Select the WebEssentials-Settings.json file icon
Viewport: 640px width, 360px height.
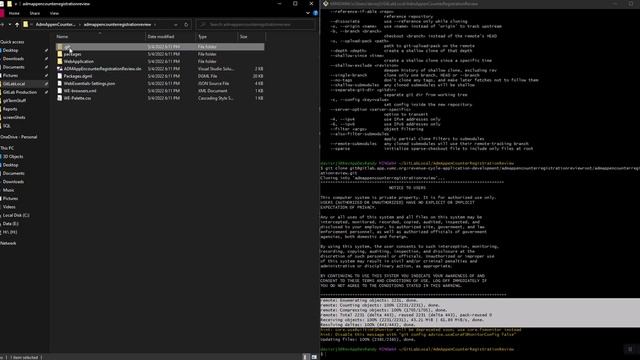point(60,83)
